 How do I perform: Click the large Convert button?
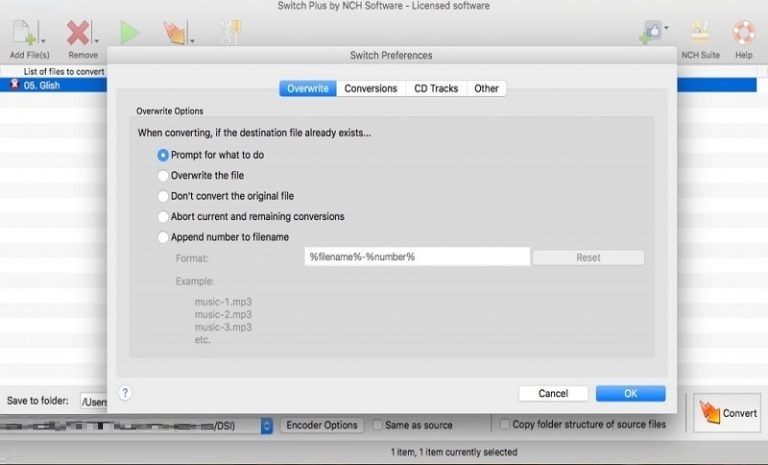click(727, 413)
